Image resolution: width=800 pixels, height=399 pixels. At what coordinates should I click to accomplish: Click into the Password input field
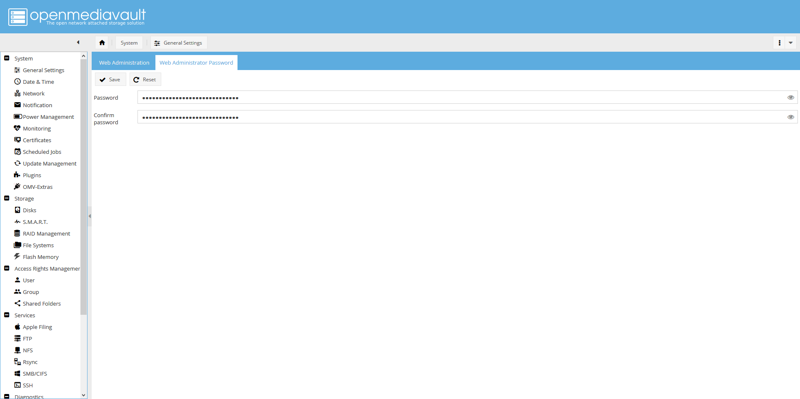(x=467, y=97)
